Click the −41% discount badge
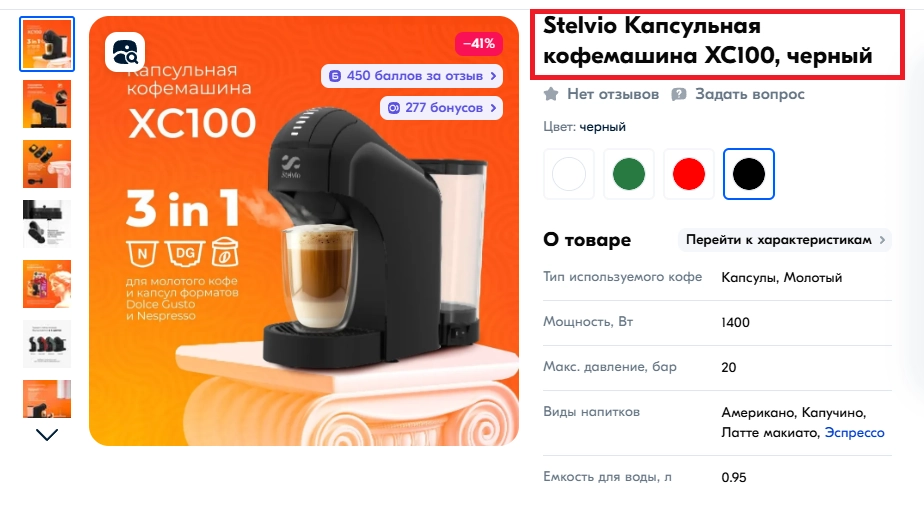 (478, 44)
